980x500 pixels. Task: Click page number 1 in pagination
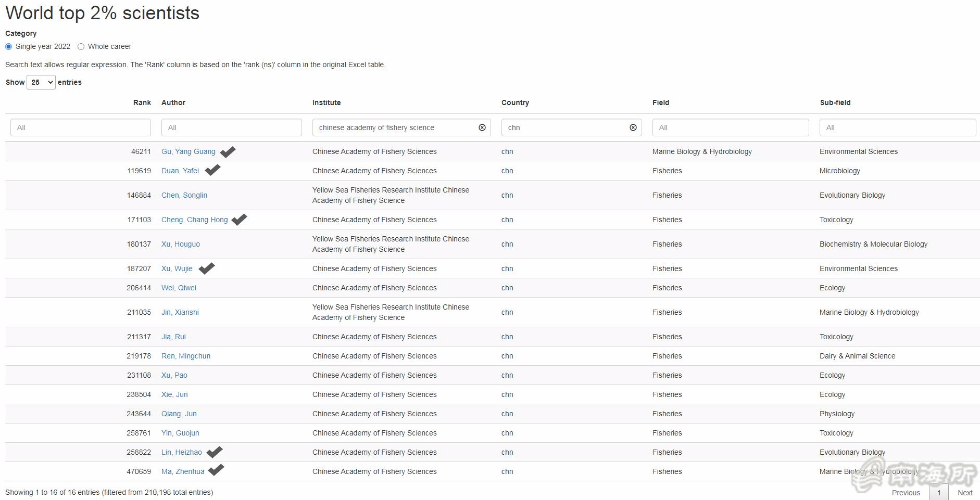939,492
